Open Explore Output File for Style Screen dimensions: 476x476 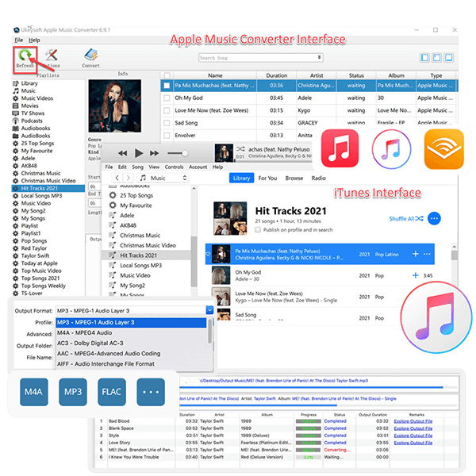click(413, 436)
